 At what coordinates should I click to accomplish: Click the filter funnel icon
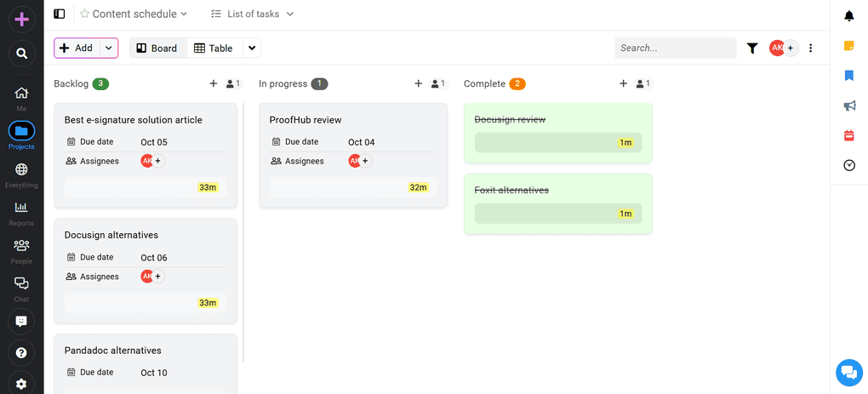coord(751,49)
